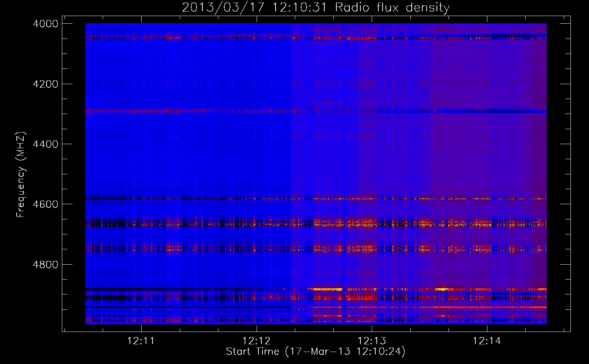Viewport: 589px width, 364px height.
Task: Click the 12:12 time tick label
Action: (x=256, y=341)
